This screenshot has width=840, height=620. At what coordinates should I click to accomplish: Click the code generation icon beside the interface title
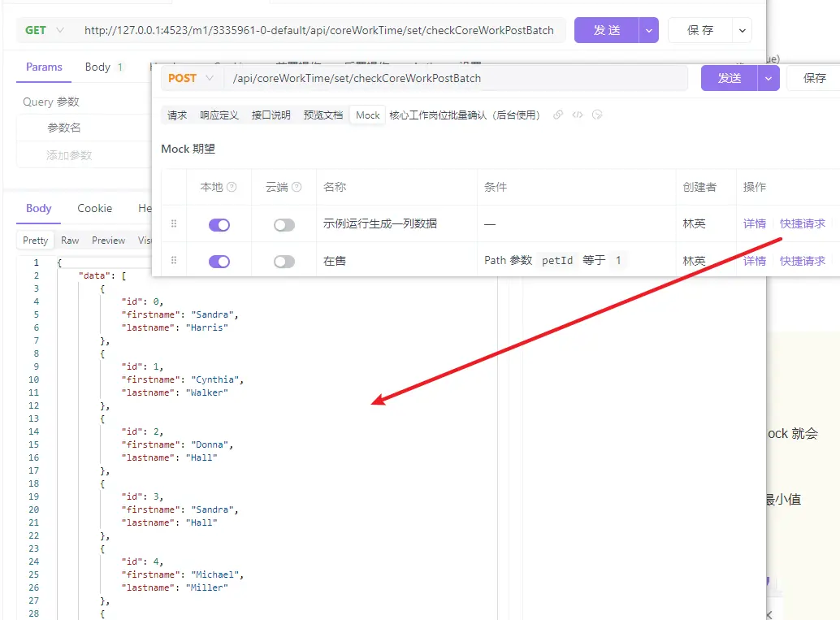578,115
